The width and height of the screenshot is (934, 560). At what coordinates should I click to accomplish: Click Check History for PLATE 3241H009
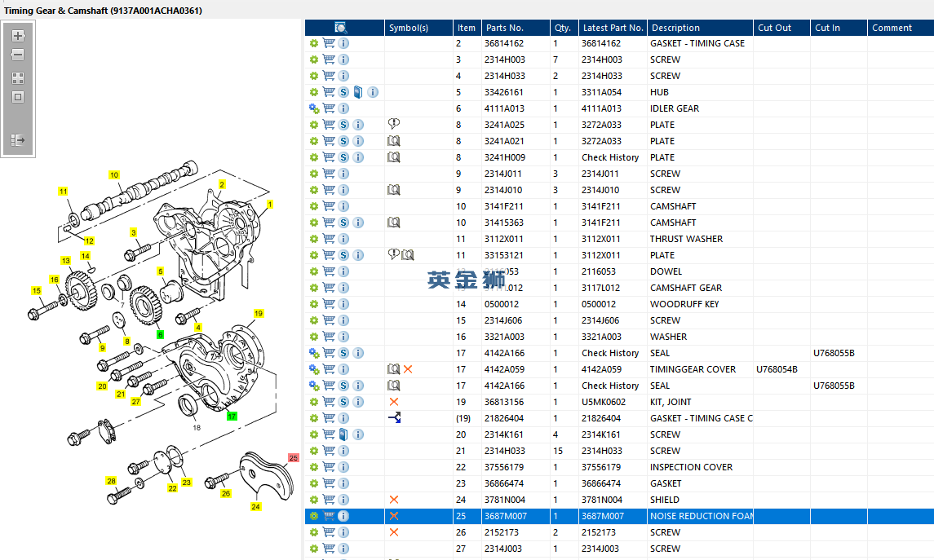[x=610, y=157]
